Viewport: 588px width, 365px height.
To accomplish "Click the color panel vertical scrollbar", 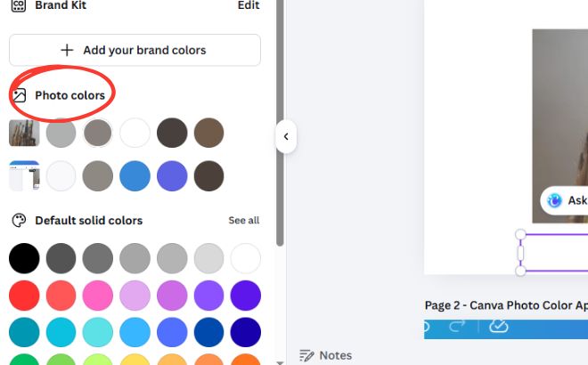I will tap(280, 123).
